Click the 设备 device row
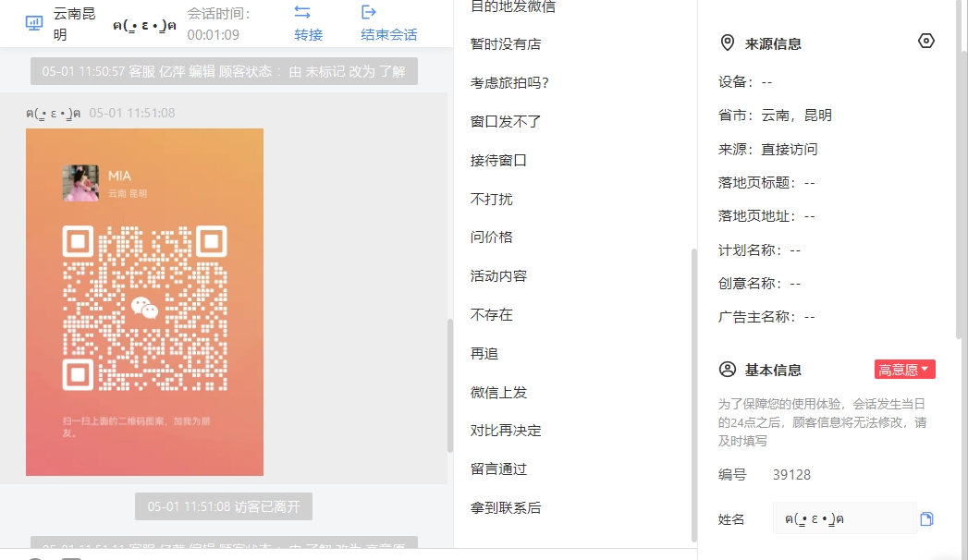 click(745, 82)
